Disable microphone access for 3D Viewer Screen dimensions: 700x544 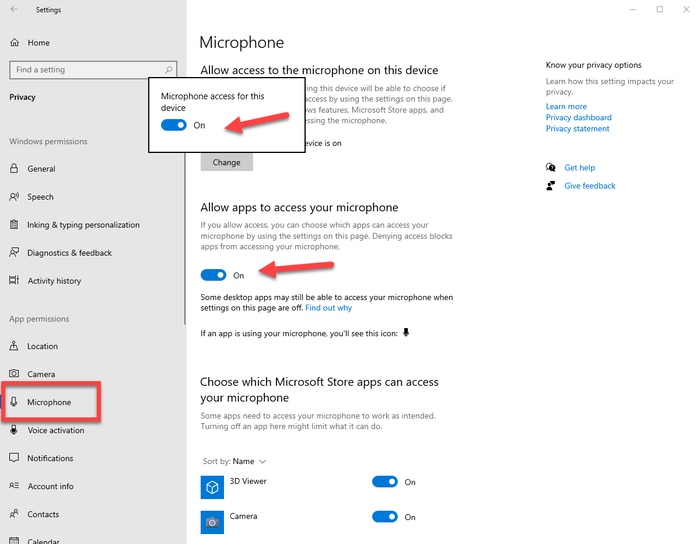385,482
